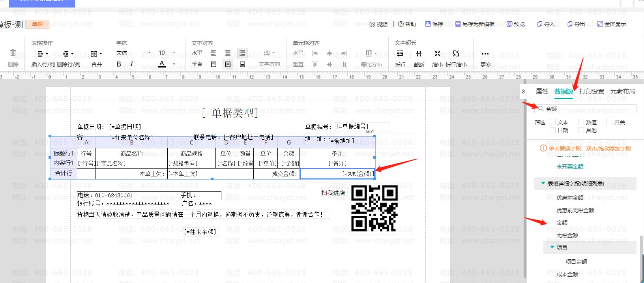
Task: Click the merge cells (合并) icon
Action: click(94, 54)
